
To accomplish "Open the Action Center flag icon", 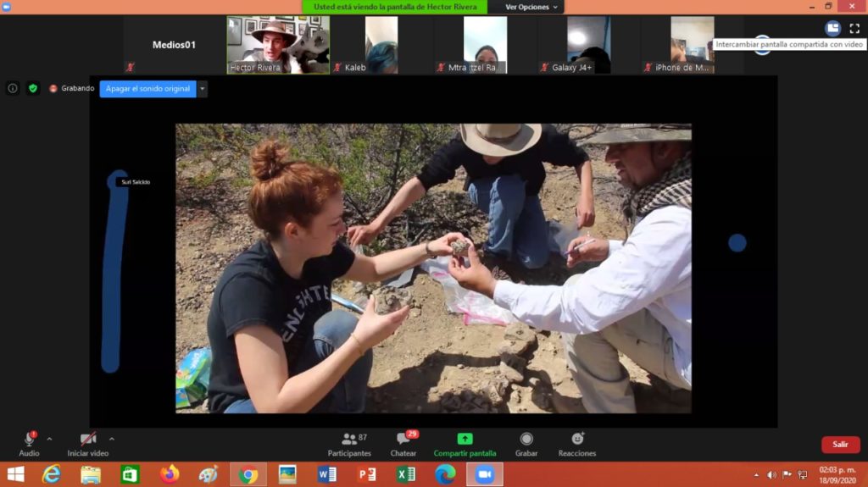I will tap(787, 475).
